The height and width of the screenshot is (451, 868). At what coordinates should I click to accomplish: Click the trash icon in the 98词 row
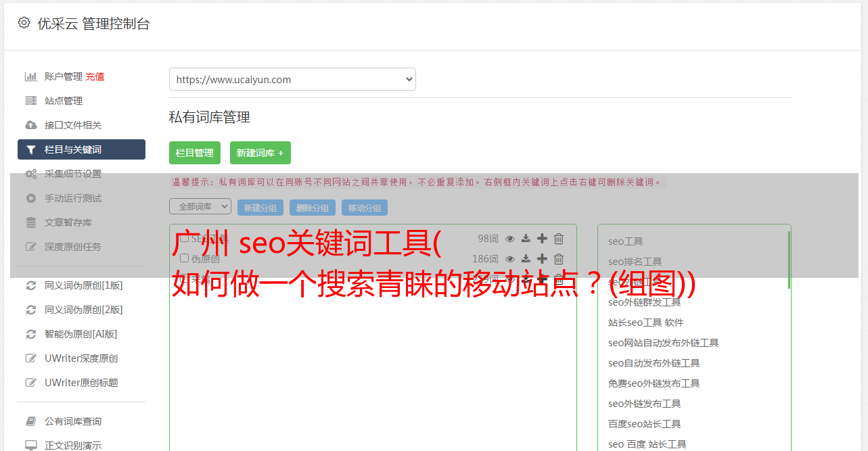pyautogui.click(x=559, y=239)
